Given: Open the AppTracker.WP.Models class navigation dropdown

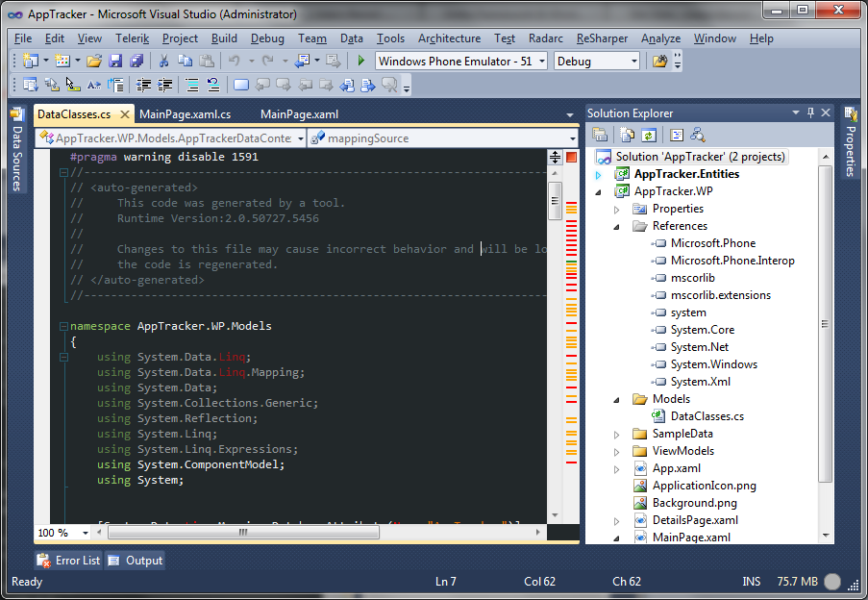Looking at the screenshot, I should coord(301,138).
